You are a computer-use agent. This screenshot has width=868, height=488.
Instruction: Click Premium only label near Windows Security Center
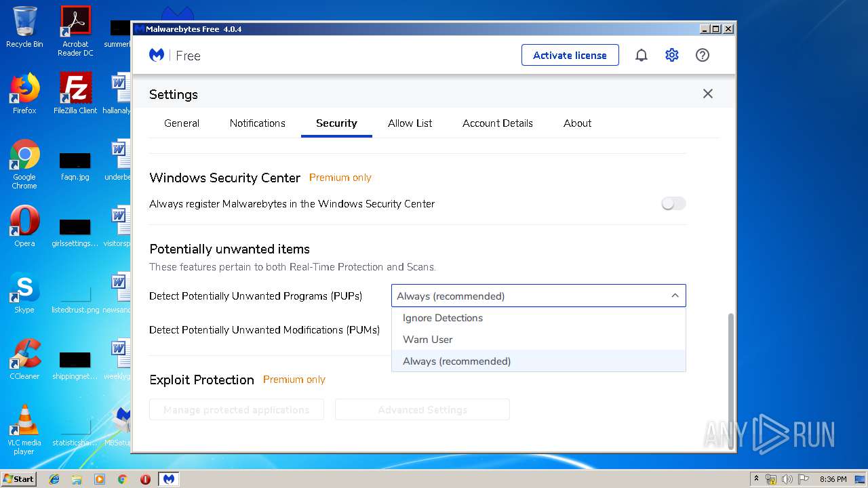[340, 178]
